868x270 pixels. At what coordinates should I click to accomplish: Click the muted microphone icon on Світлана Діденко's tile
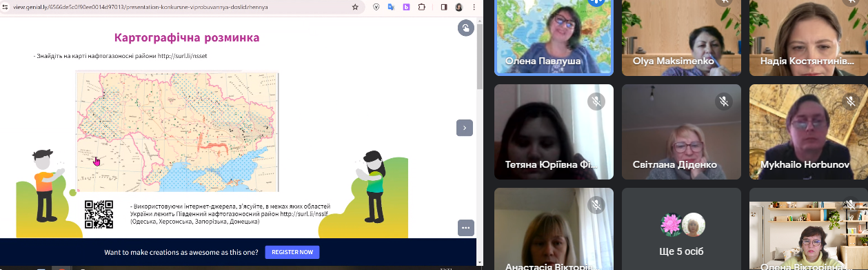point(723,102)
